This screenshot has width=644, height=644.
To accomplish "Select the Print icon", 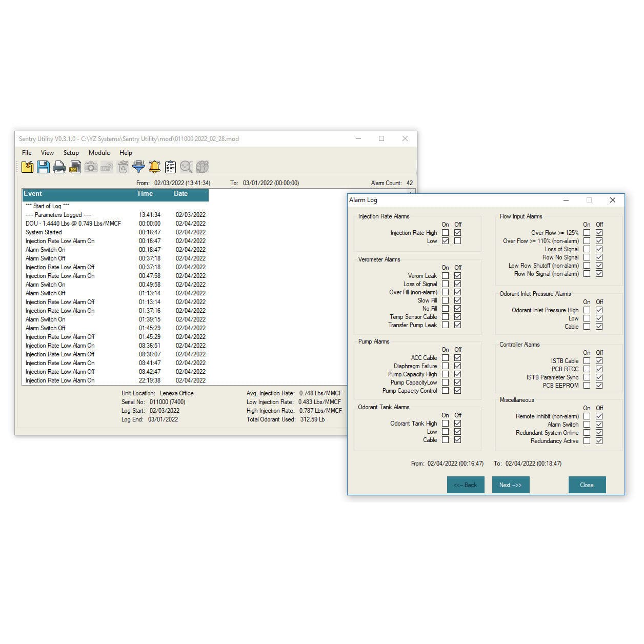I will (x=59, y=167).
